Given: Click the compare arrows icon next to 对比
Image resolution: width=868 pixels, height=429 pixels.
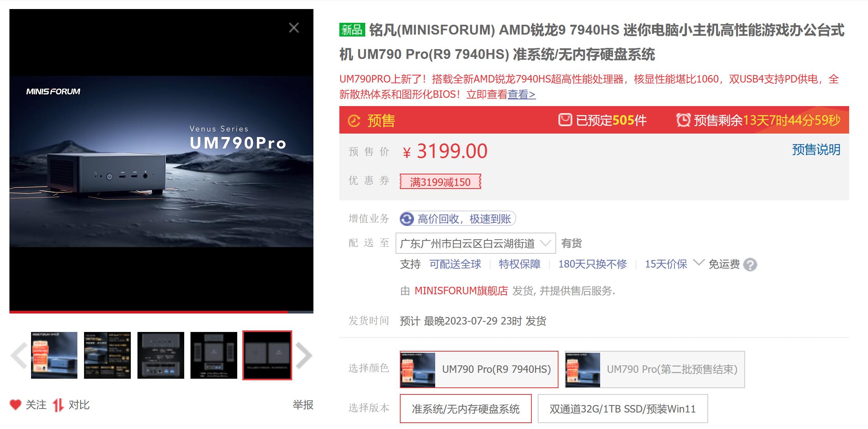Looking at the screenshot, I should pos(58,405).
